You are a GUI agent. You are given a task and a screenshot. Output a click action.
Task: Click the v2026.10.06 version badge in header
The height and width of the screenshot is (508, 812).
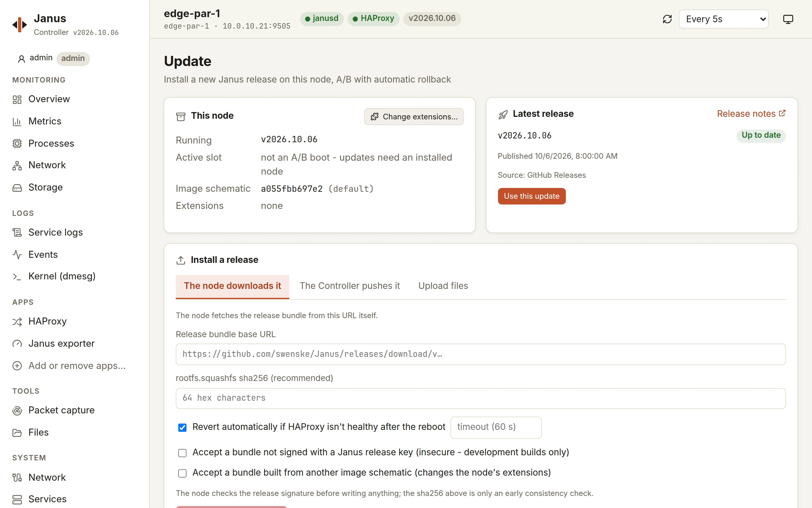coord(432,18)
